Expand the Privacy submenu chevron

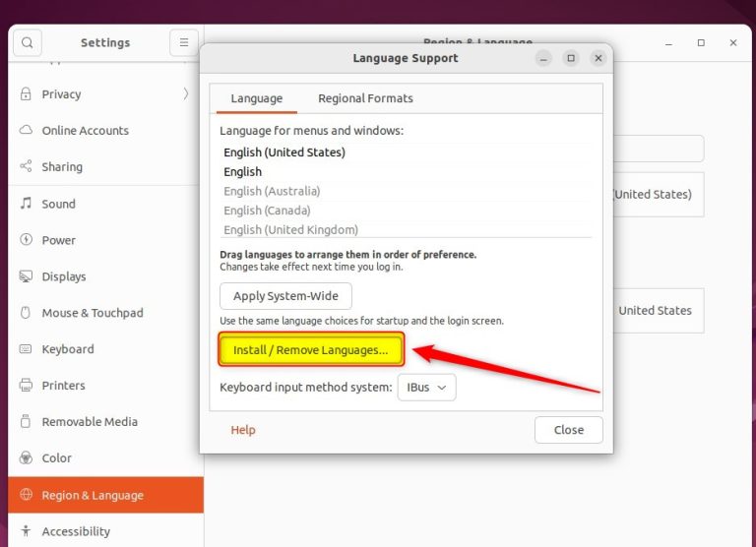pyautogui.click(x=186, y=93)
